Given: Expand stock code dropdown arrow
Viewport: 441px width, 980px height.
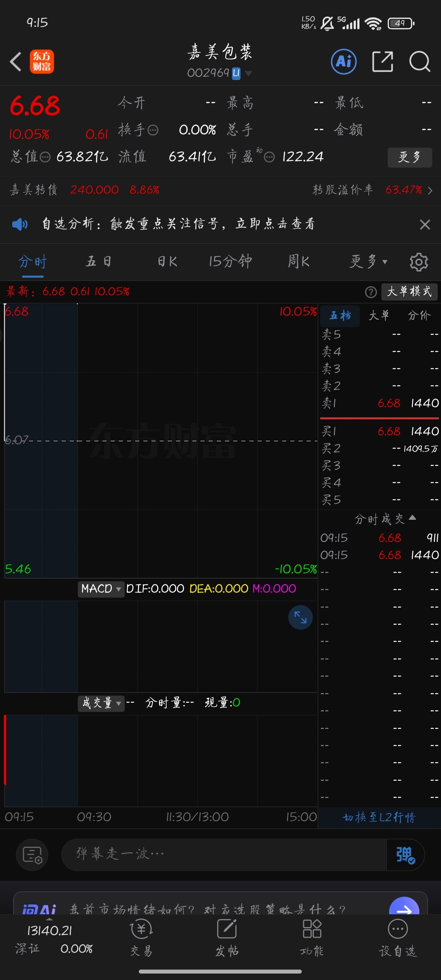Looking at the screenshot, I should 248,73.
